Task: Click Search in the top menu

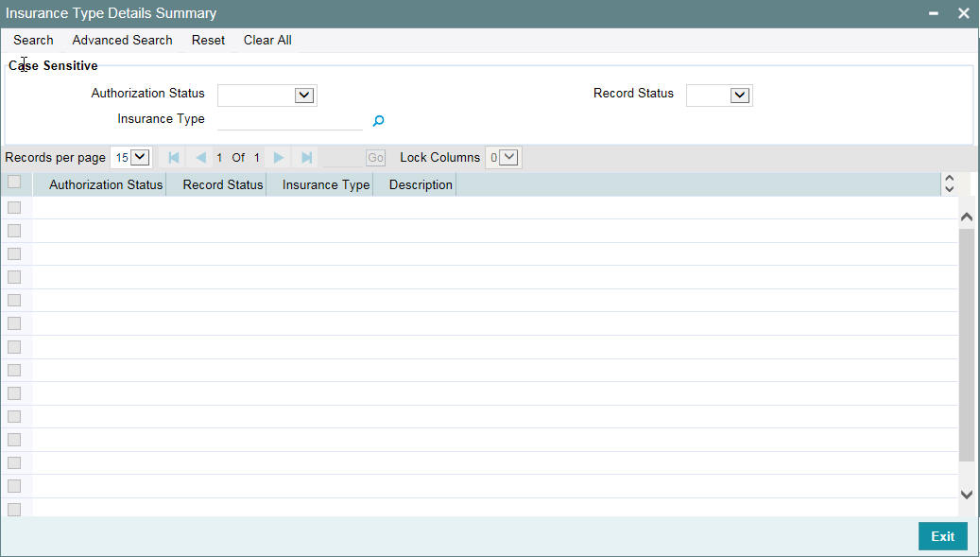Action: click(33, 40)
